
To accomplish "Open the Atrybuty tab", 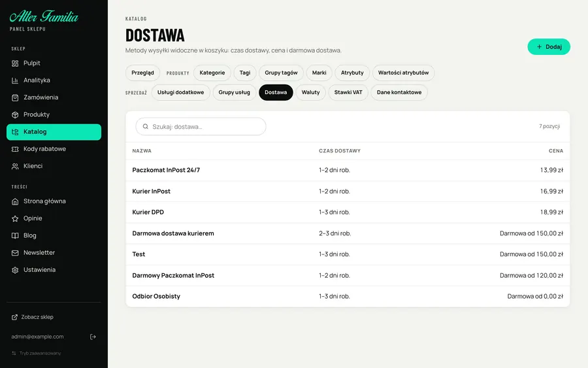I will pyautogui.click(x=352, y=73).
